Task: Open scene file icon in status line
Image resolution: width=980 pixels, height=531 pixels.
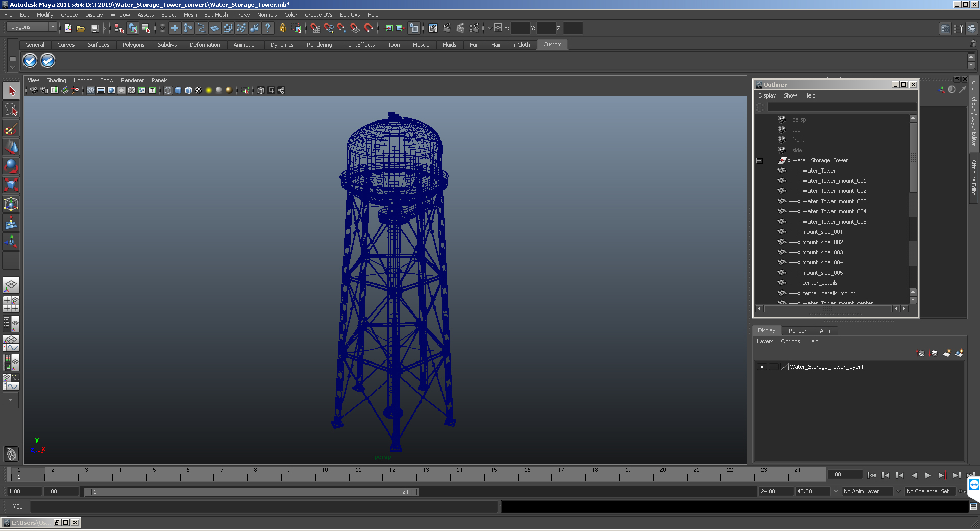Action: pos(81,28)
